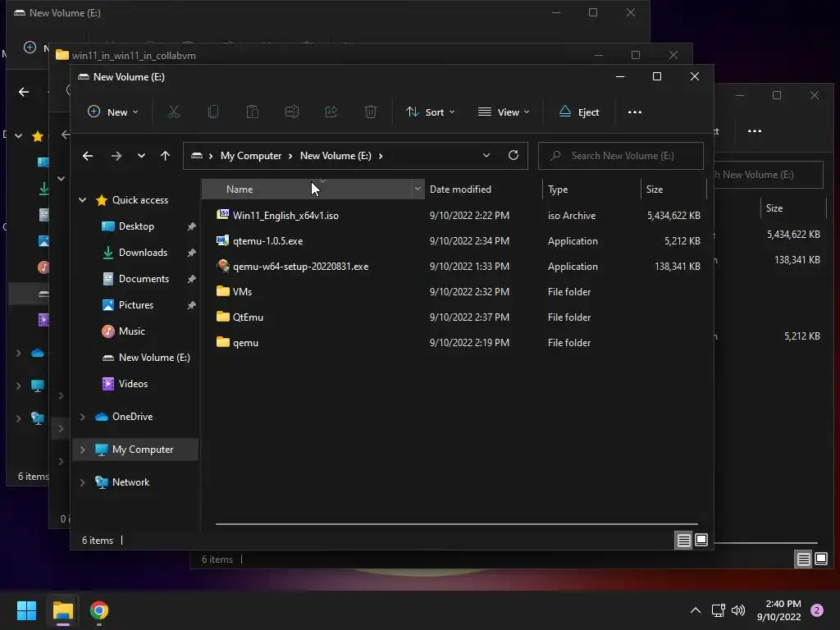Image resolution: width=840 pixels, height=630 pixels.
Task: Click the breadcrumb arrow after New Volume (E:)
Action: point(381,156)
